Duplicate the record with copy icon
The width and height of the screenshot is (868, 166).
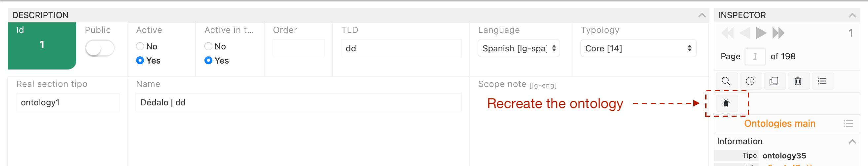click(774, 81)
